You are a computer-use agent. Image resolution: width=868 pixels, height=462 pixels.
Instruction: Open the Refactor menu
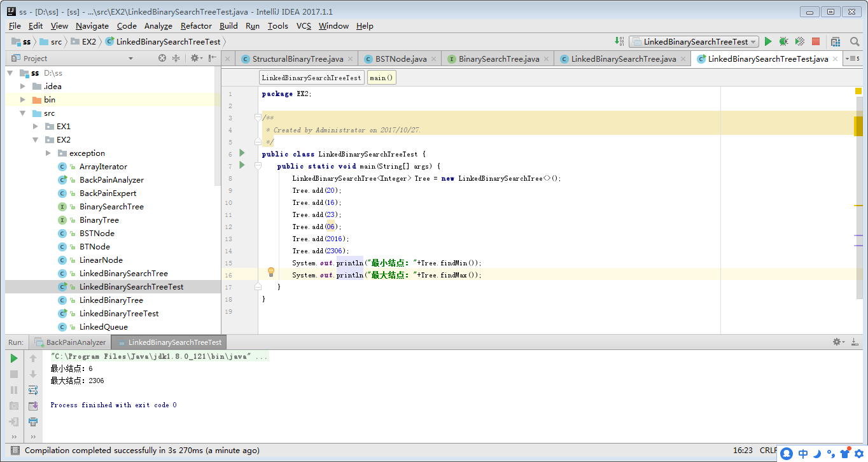click(x=196, y=25)
